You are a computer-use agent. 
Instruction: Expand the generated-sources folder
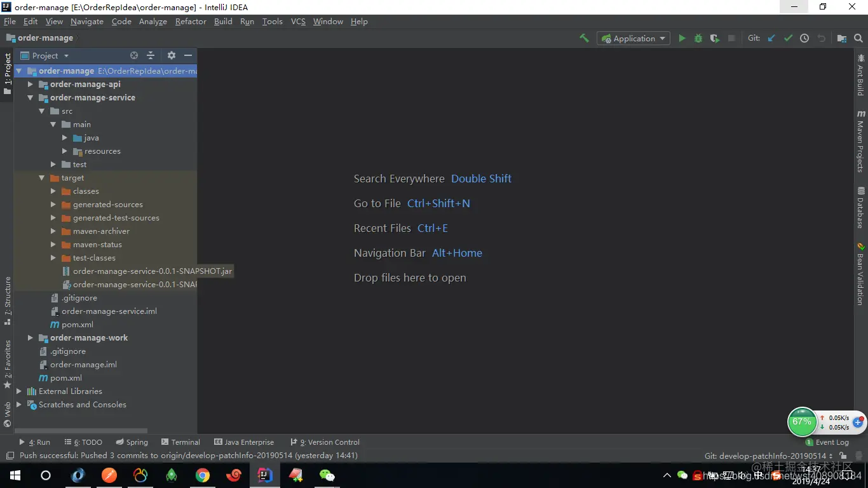(x=53, y=205)
